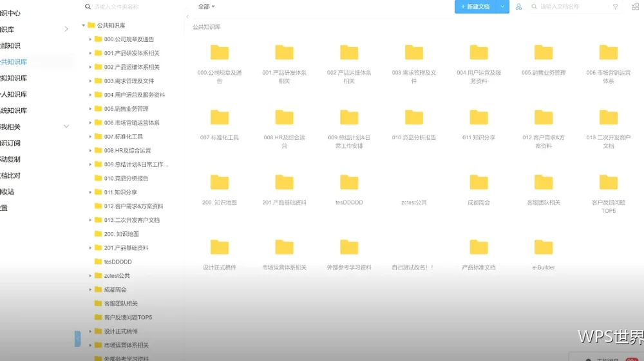This screenshot has height=361, width=644.
Task: Click the 新建文档 button
Action: click(476, 6)
